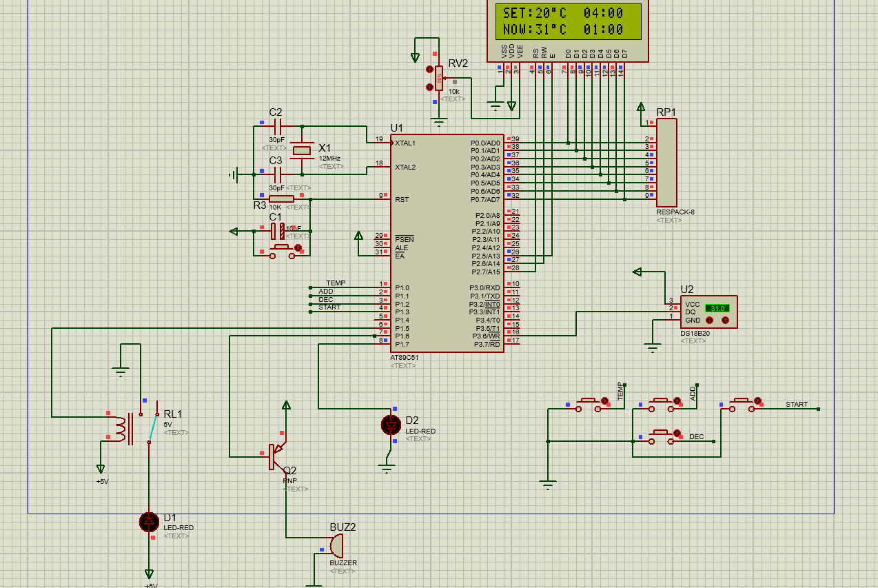Screen dimensions: 878x588
Task: Click the power arrow feeding RP1 pin 1
Action: (x=641, y=107)
